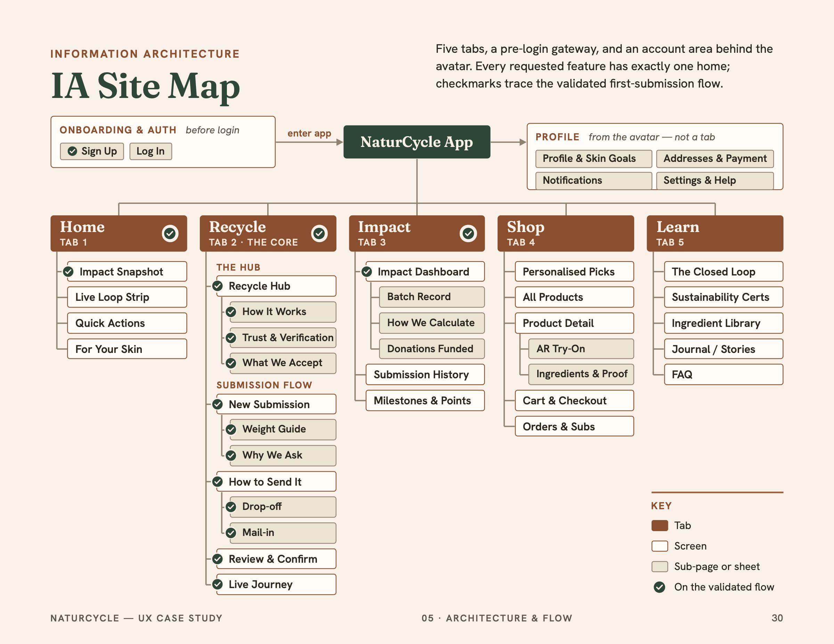The height and width of the screenshot is (644, 834).
Task: Click the Notifications box in Profile
Action: click(x=594, y=181)
